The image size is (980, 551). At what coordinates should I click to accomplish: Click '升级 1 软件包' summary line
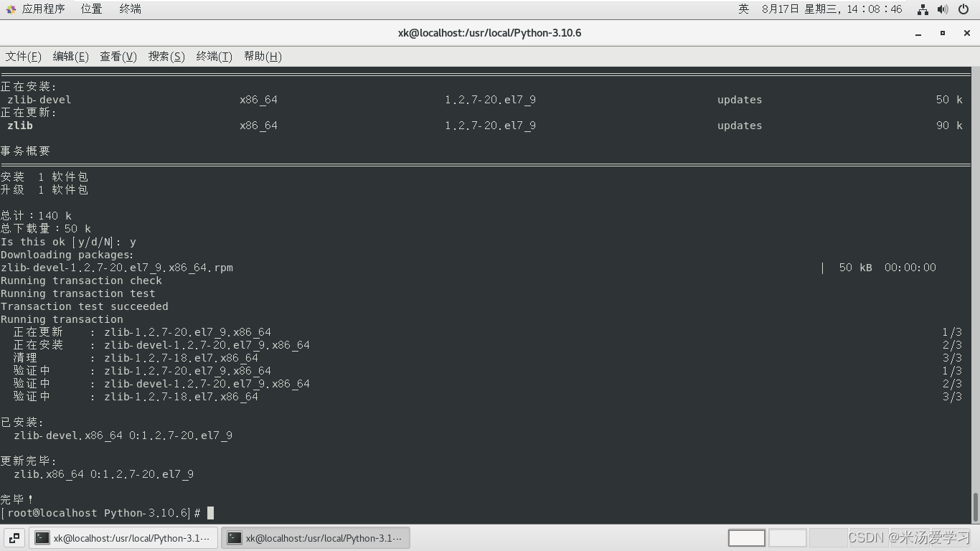[44, 190]
